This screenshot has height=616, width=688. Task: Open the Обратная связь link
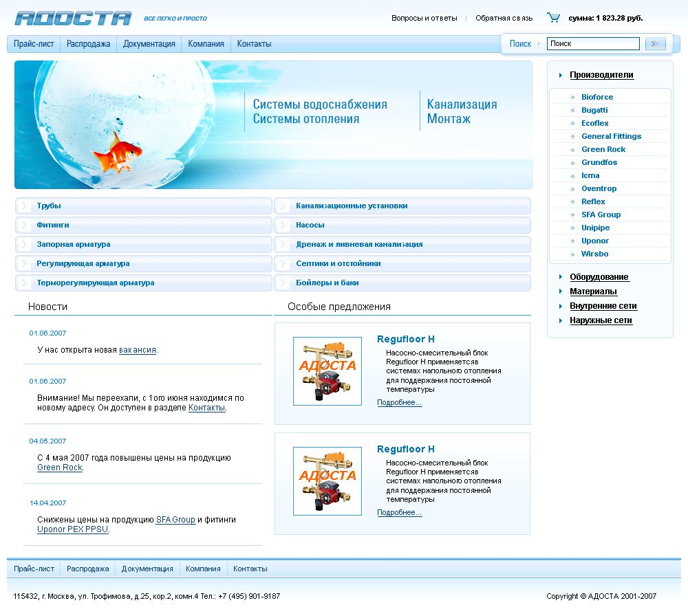[x=504, y=18]
